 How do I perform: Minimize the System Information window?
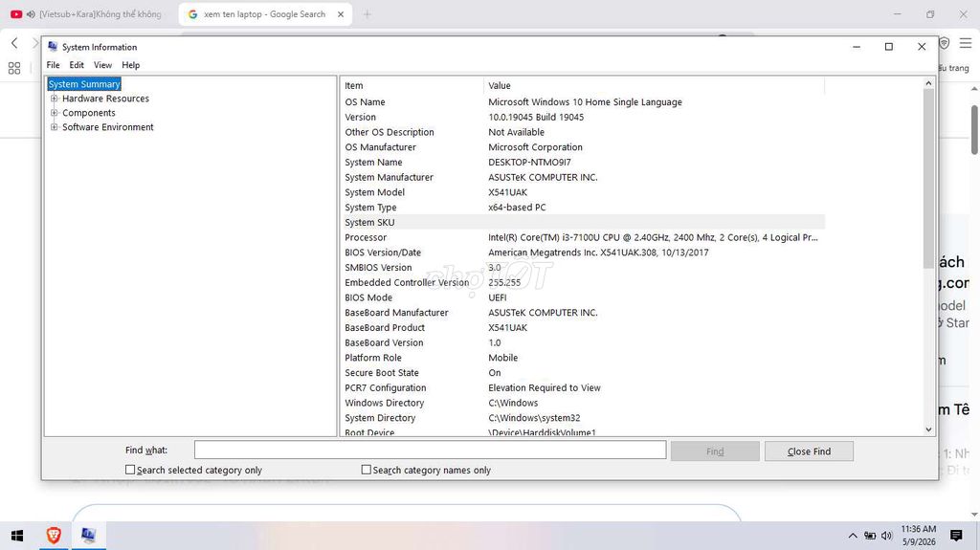click(x=857, y=47)
